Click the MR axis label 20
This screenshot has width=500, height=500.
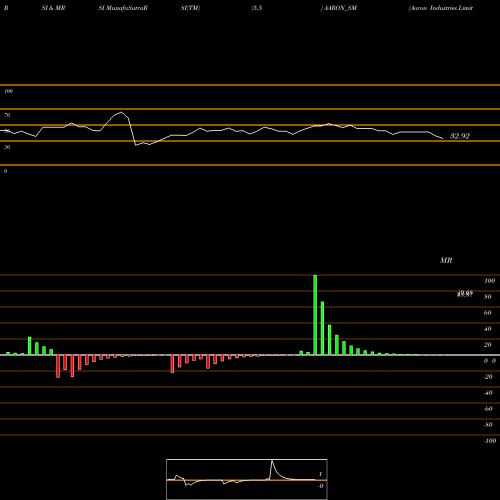[488, 345]
